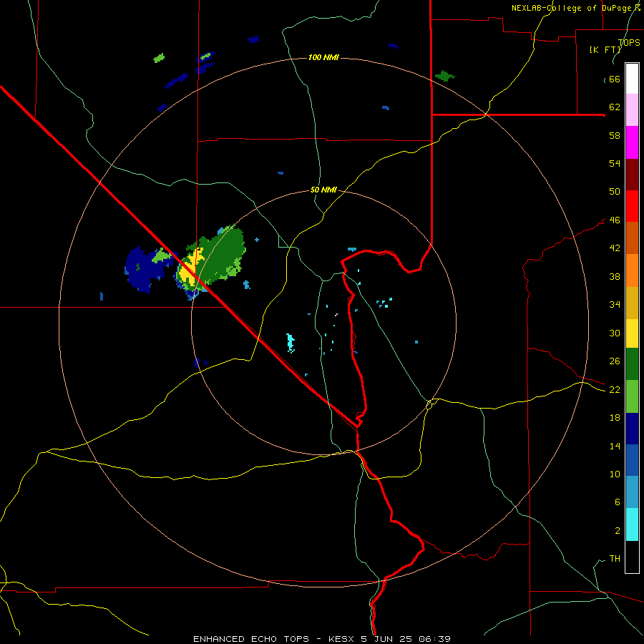Viewport: 644px width, 644px height.
Task: Click the navy blue legend swatch
Action: (632, 429)
